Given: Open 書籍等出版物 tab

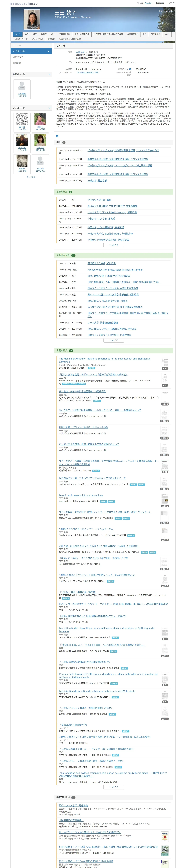Looking at the screenshot, I should [65, 34].
